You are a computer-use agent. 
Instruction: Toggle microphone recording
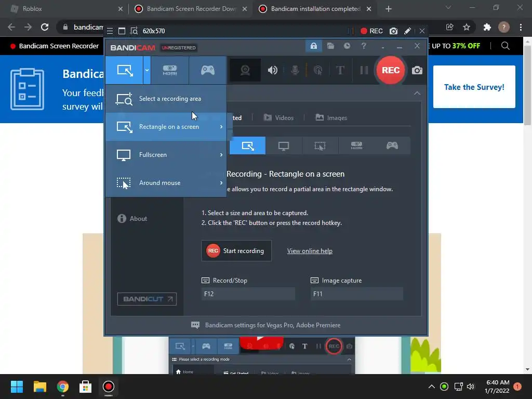click(x=295, y=70)
